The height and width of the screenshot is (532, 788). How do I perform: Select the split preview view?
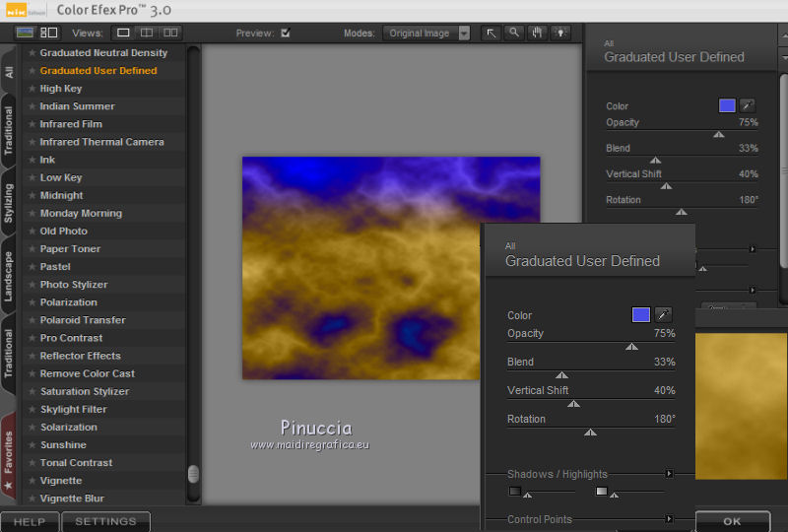(147, 33)
